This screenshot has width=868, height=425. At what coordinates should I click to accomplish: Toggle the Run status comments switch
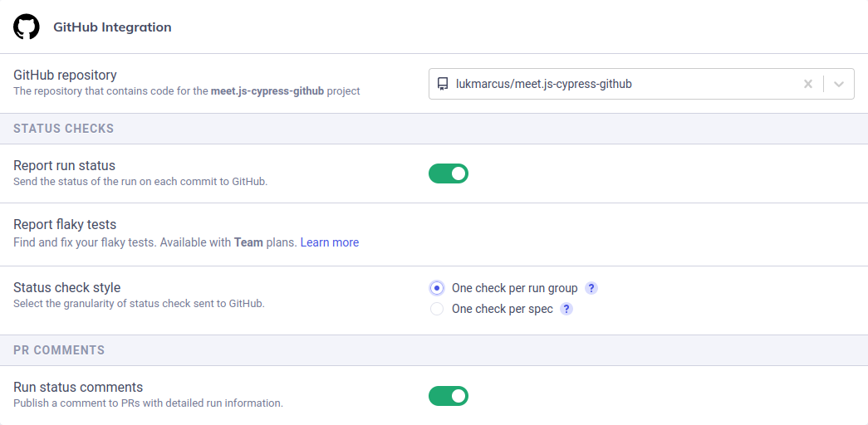point(449,396)
